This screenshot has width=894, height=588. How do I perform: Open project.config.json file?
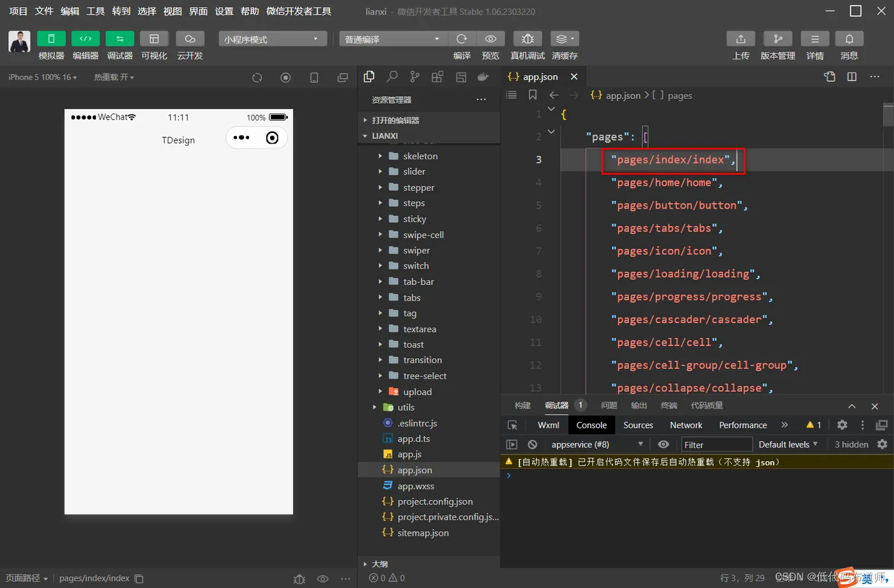(435, 502)
